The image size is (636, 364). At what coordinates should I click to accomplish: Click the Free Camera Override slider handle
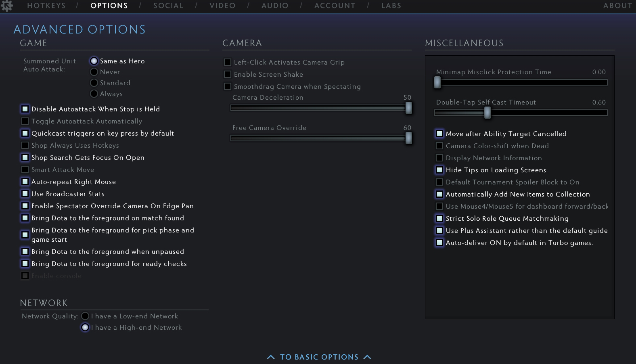click(x=409, y=138)
